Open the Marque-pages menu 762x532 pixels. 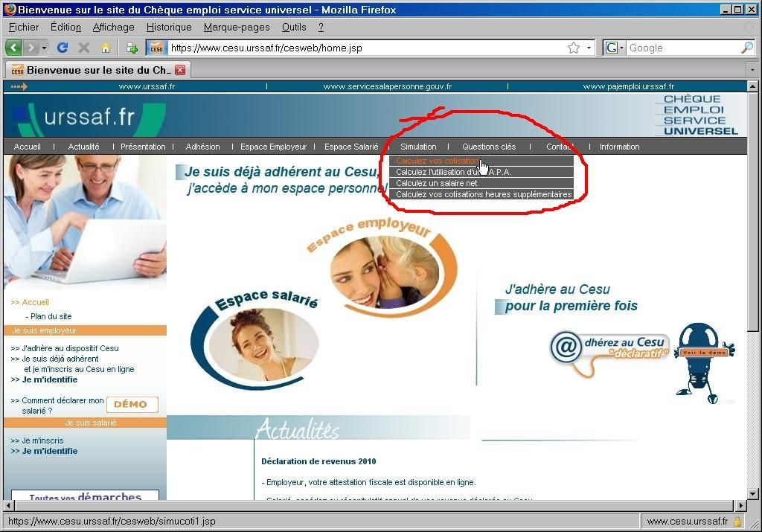click(237, 28)
